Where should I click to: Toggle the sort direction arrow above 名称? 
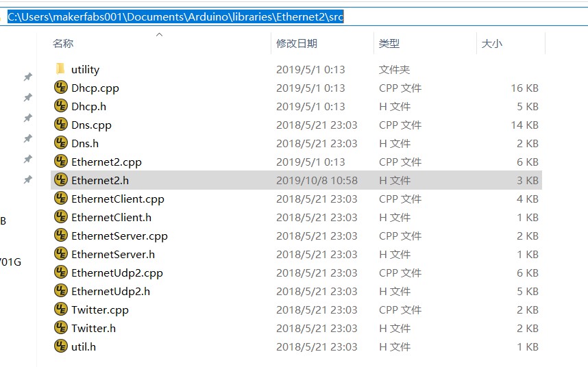click(160, 34)
